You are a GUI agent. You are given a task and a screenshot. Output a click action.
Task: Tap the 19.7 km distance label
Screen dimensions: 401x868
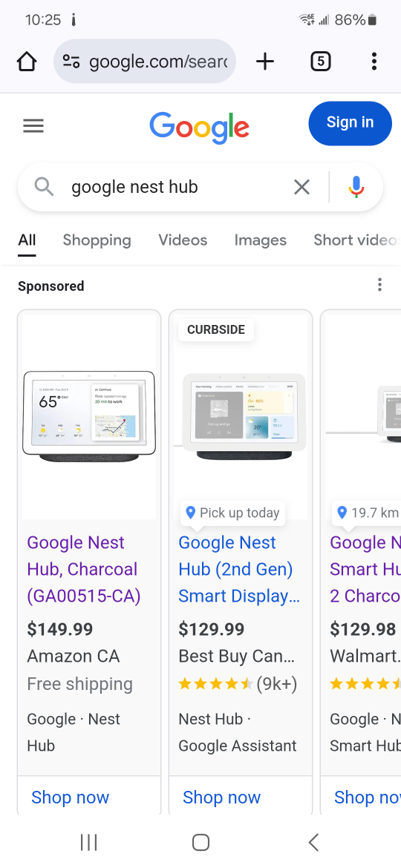tap(367, 513)
